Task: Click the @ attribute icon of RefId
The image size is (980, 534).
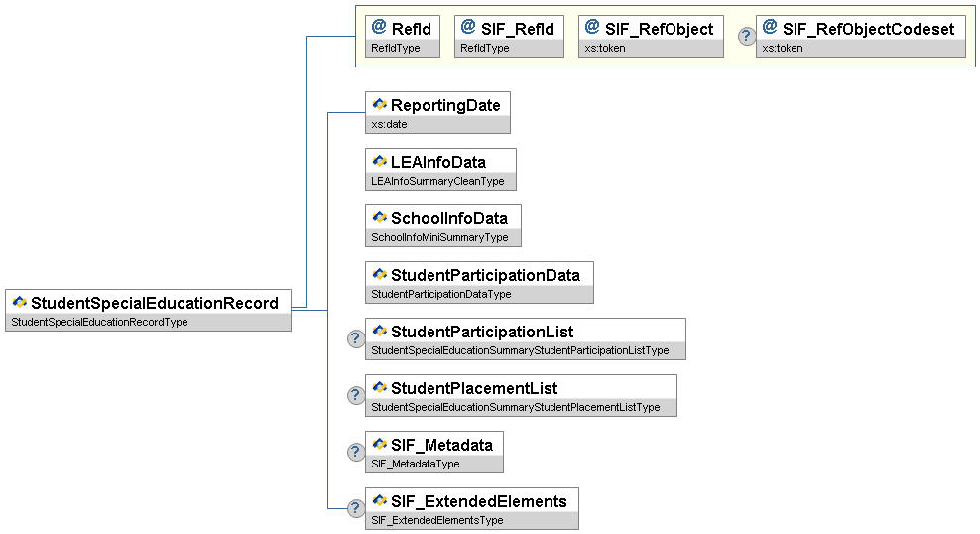Action: click(x=378, y=28)
